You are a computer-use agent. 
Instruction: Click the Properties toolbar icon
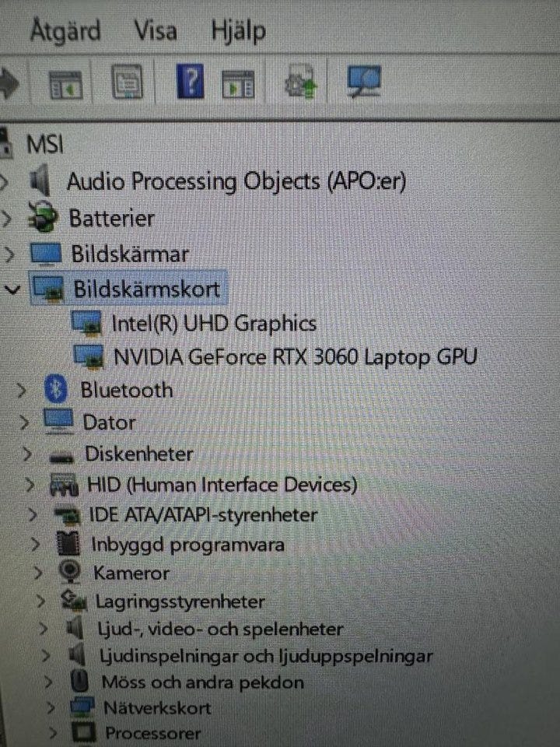tap(127, 82)
